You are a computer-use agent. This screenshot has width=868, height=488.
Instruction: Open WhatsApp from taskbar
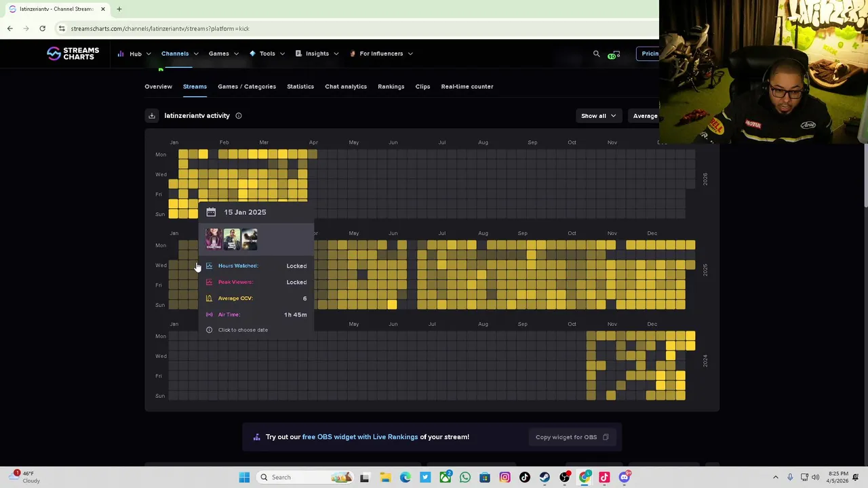click(x=465, y=477)
